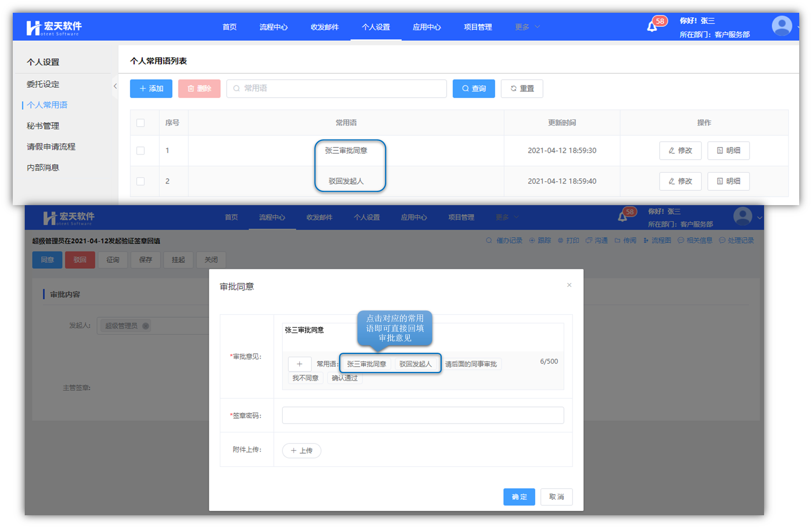
Task: Click the 修改 edit button in row 1
Action: pyautogui.click(x=680, y=150)
